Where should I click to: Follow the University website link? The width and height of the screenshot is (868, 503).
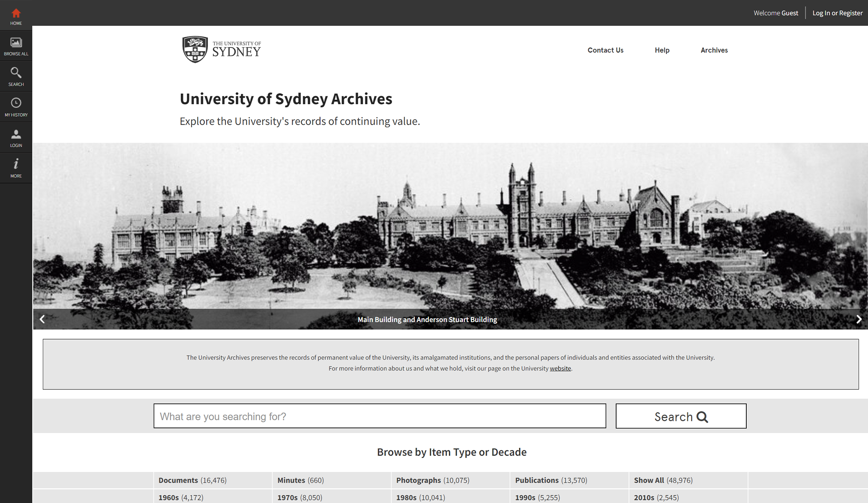coord(560,368)
